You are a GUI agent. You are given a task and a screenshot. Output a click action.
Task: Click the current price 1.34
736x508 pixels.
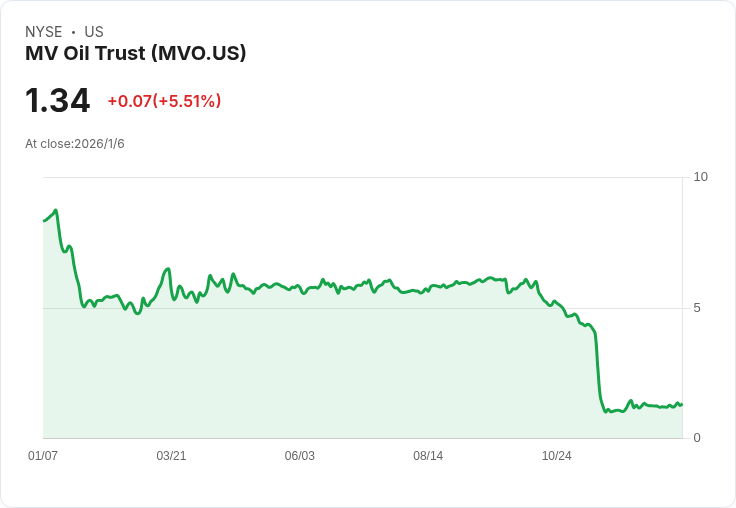[57, 100]
